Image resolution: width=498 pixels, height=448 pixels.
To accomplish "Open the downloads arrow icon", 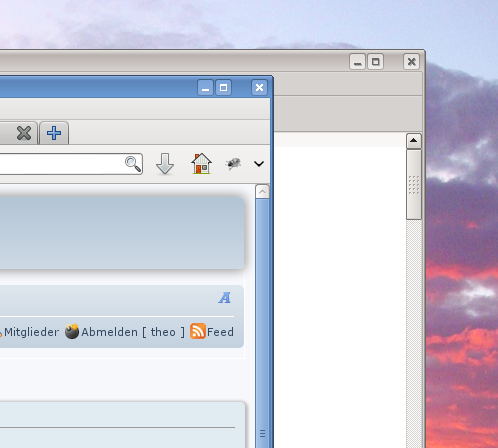I will pyautogui.click(x=165, y=164).
